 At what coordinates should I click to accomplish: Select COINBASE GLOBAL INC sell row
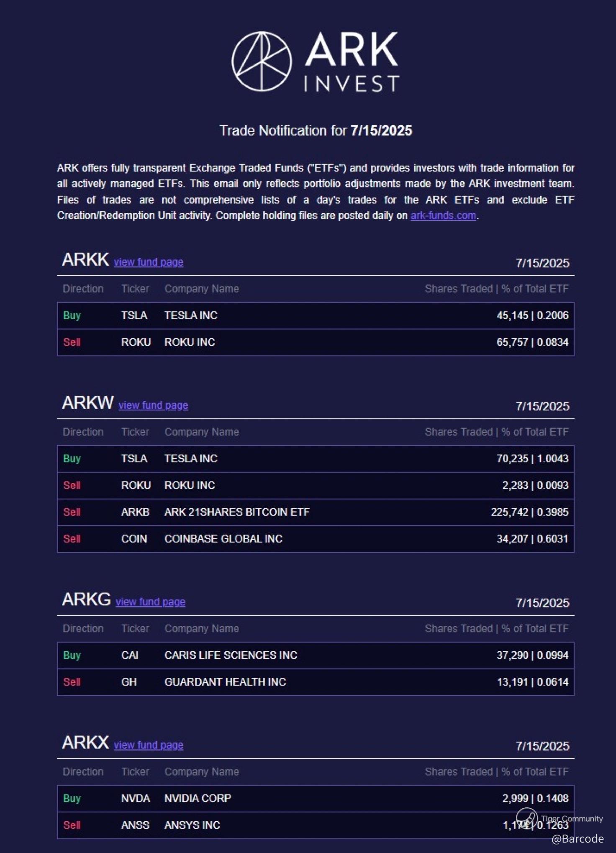pos(315,539)
